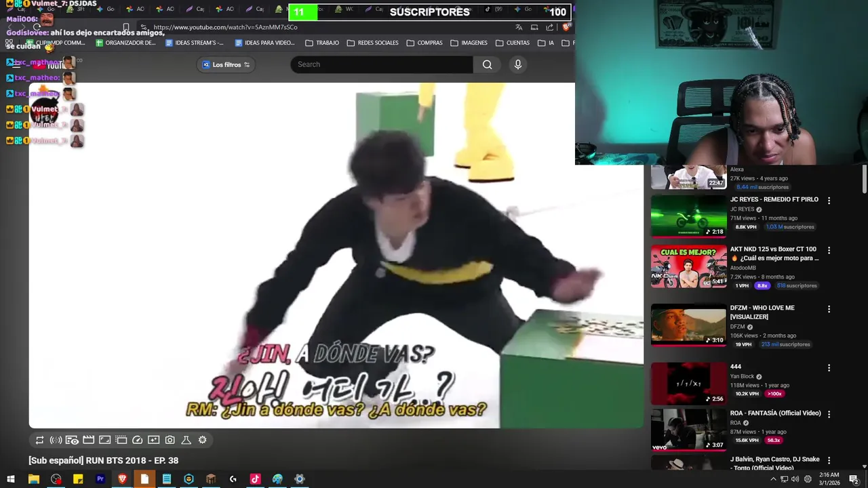
Task: Open the Paint palette taskbar icon
Action: click(x=277, y=479)
